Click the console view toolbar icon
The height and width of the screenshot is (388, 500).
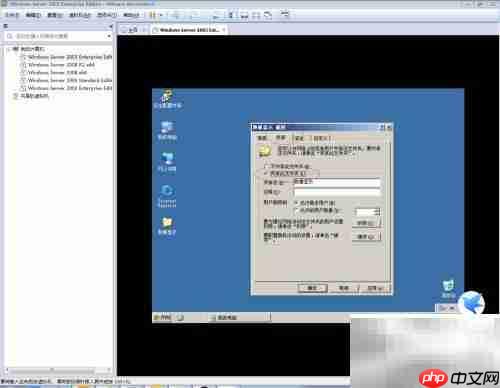tap(285, 14)
